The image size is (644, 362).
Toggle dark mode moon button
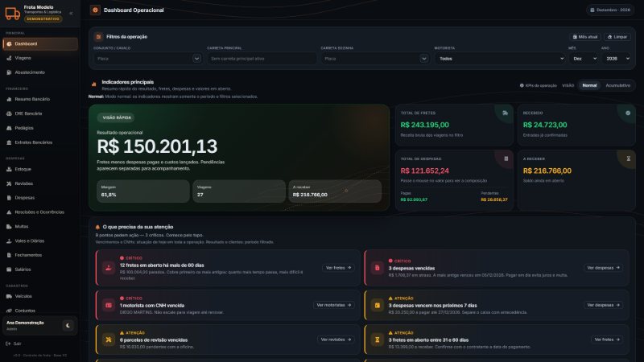pyautogui.click(x=68, y=326)
